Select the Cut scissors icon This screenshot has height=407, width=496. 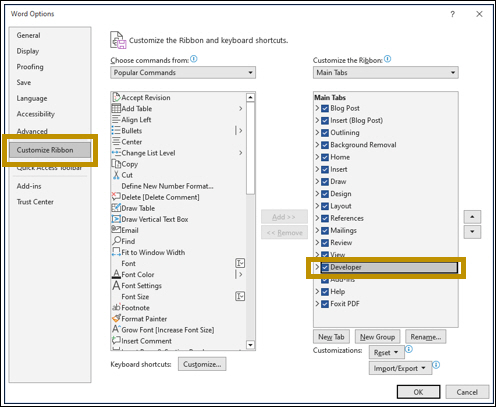click(x=116, y=175)
